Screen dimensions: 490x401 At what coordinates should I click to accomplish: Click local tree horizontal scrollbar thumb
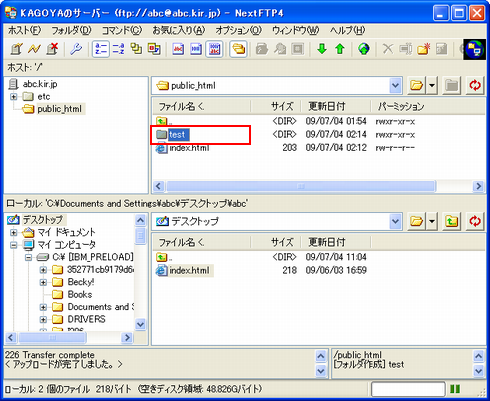pos(52,338)
